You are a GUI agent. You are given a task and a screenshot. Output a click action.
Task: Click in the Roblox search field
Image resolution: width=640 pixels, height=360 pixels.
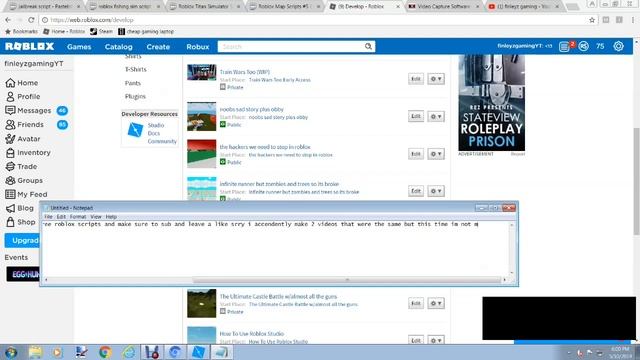pyautogui.click(x=291, y=47)
